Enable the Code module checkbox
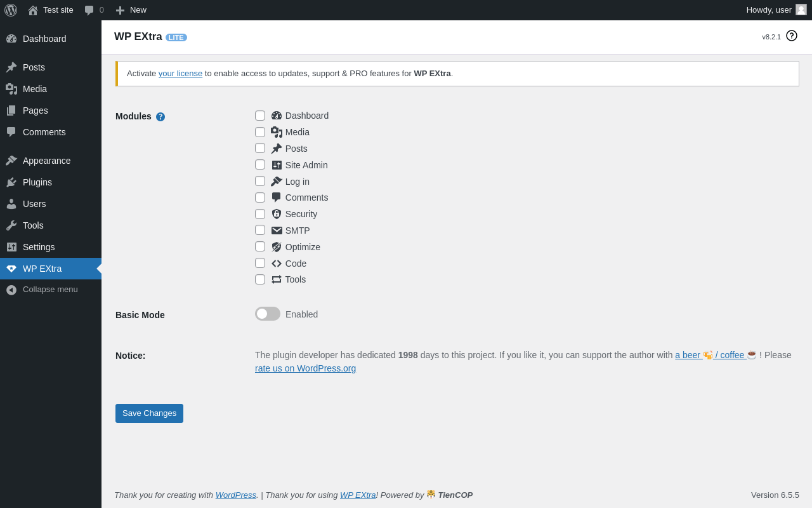812x508 pixels. click(260, 263)
